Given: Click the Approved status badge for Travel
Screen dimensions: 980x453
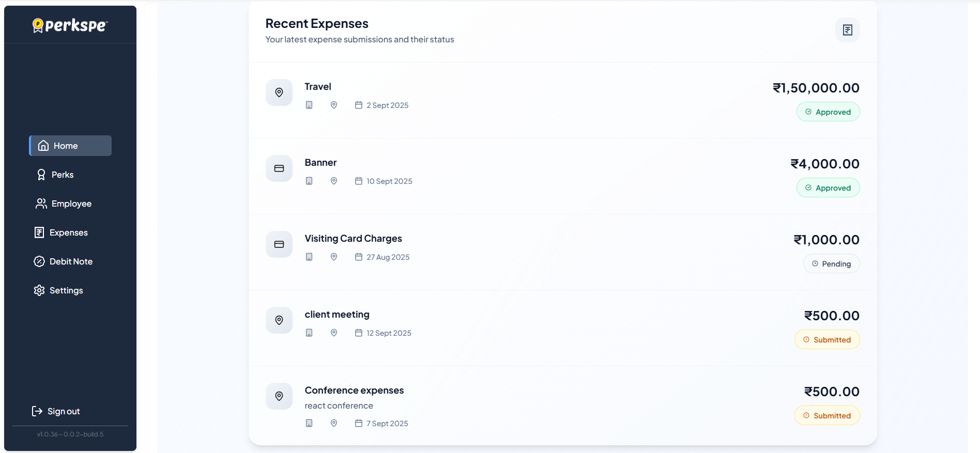Looking at the screenshot, I should click(828, 112).
